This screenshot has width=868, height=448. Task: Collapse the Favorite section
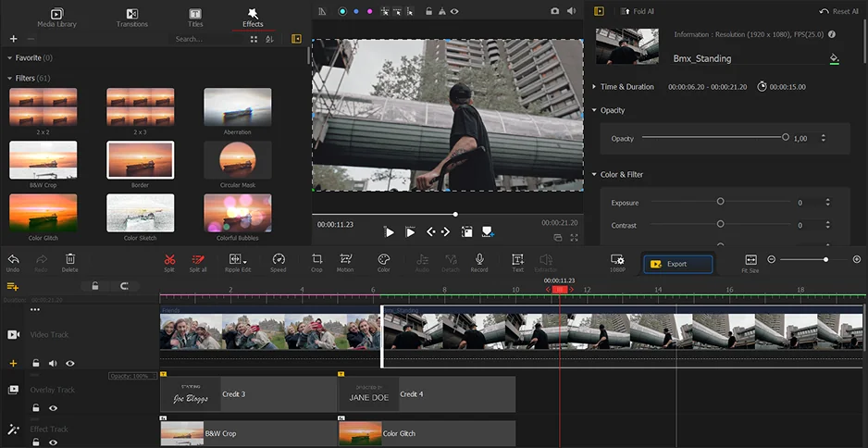[9, 57]
